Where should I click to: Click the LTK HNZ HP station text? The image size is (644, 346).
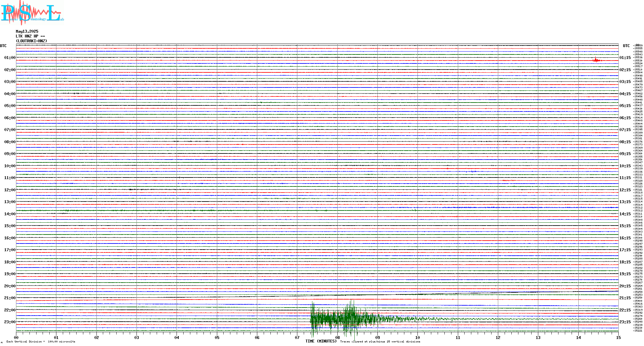click(x=30, y=36)
